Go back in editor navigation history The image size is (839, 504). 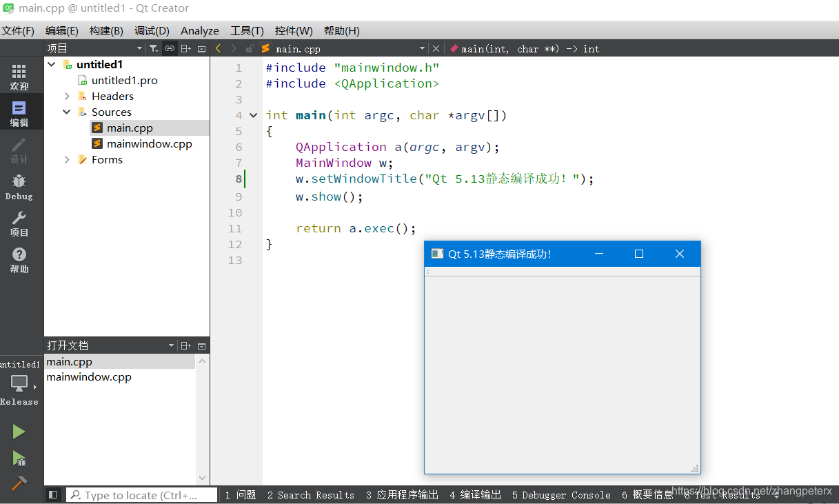tap(219, 48)
